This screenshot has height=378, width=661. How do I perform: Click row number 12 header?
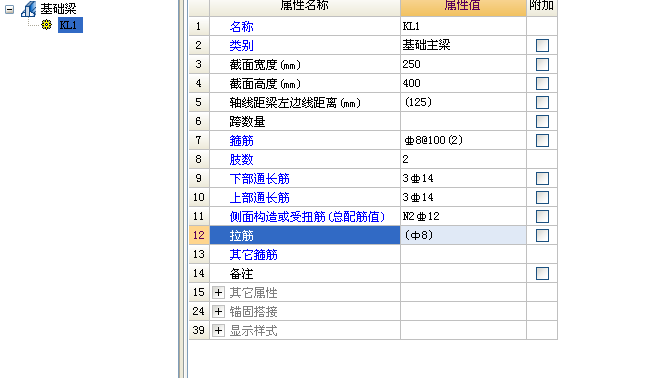pos(199,235)
